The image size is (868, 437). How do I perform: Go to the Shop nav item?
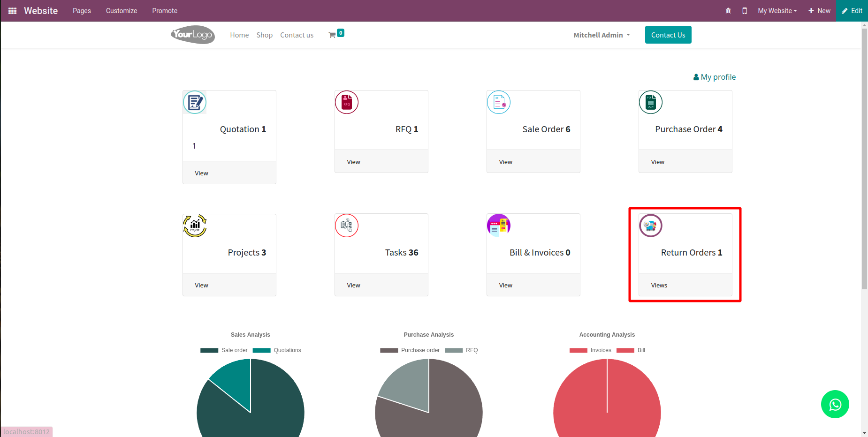pos(265,35)
